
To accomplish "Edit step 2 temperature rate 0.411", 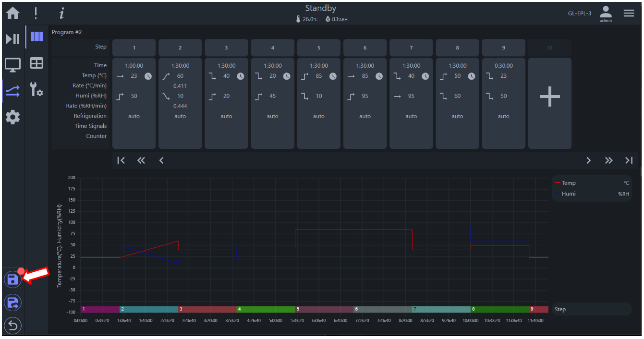I will 180,86.
